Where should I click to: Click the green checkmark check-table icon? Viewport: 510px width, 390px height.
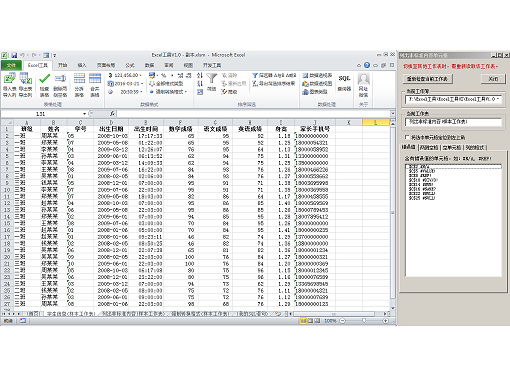click(x=44, y=79)
